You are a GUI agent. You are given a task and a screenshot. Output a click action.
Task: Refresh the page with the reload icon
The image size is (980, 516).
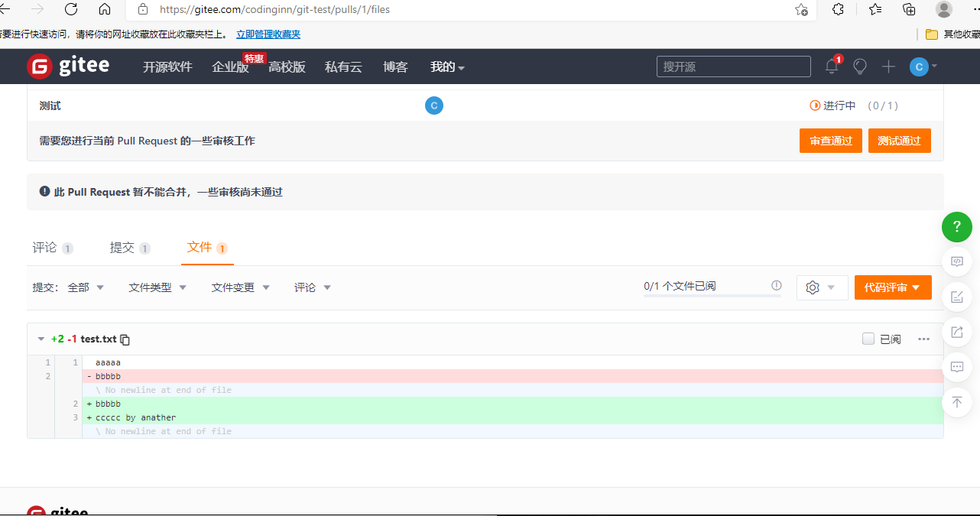click(71, 9)
